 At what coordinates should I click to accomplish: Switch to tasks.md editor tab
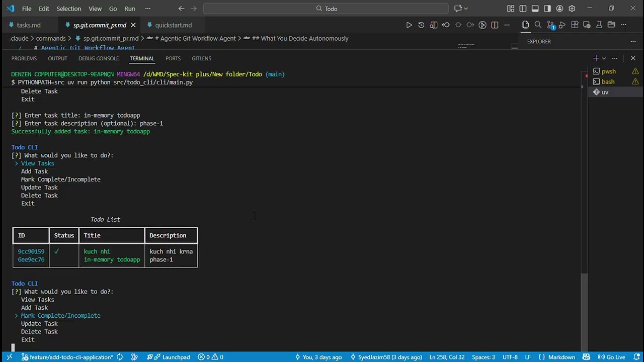click(29, 25)
